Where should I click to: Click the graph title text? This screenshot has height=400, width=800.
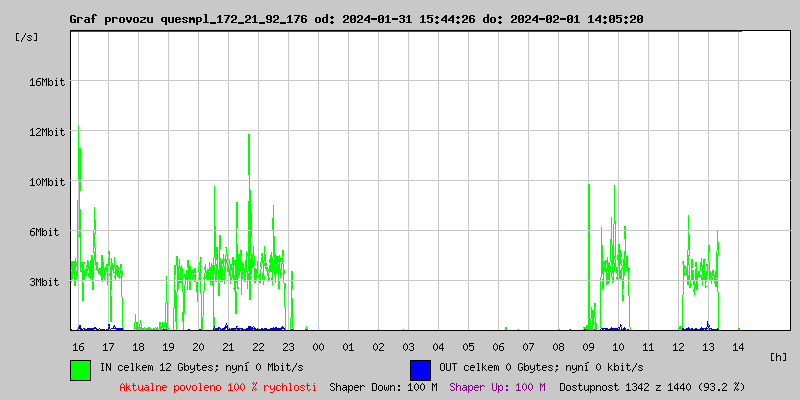[356, 19]
